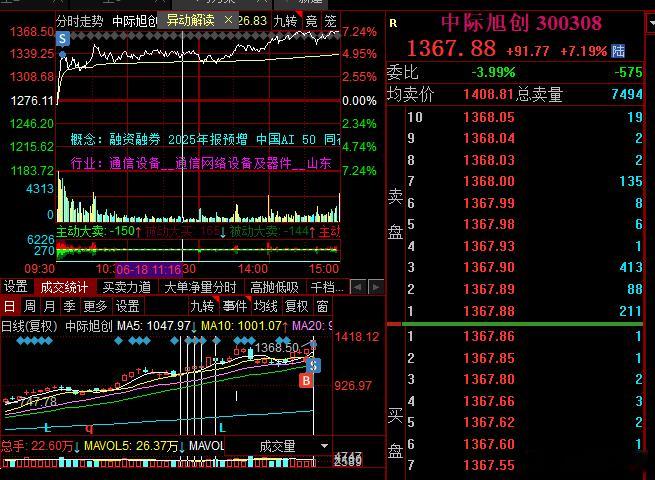This screenshot has height=480, width=655.
Task: Click the 分时走势 chart title
Action: (x=80, y=21)
